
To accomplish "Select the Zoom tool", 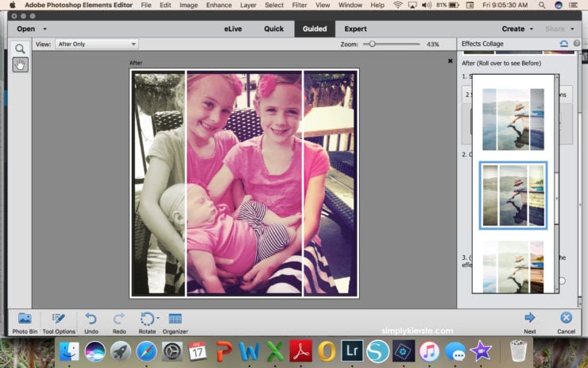I will click(x=21, y=49).
